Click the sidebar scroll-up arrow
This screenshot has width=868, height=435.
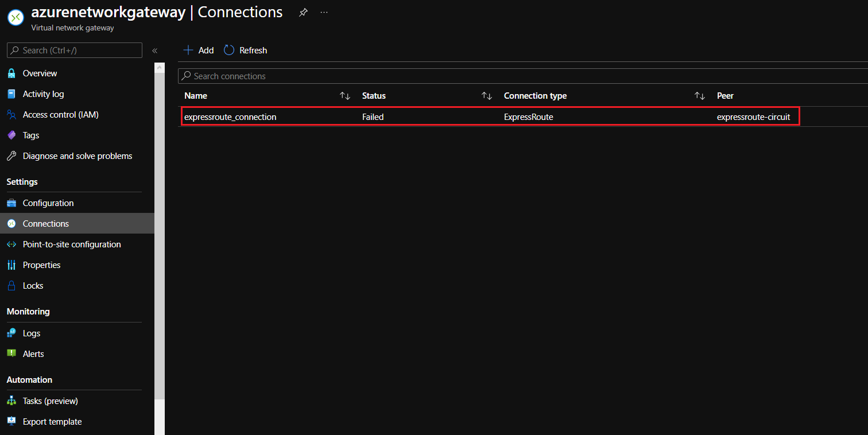[x=160, y=67]
